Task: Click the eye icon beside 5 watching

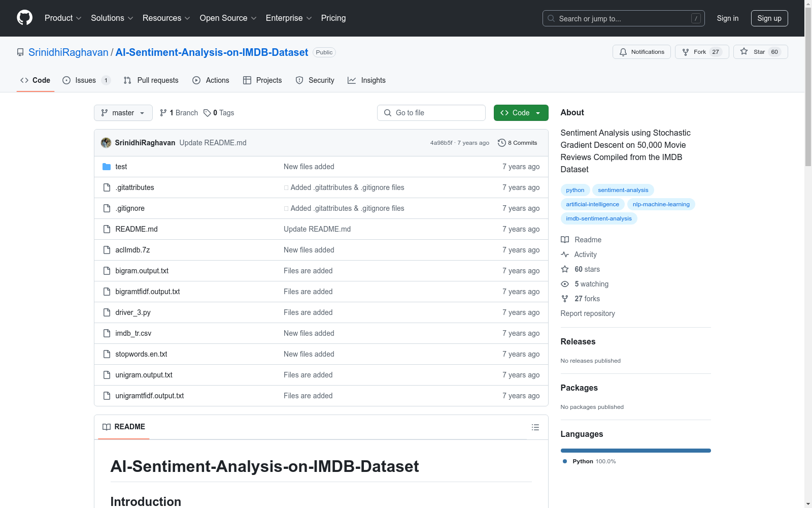Action: click(x=565, y=284)
